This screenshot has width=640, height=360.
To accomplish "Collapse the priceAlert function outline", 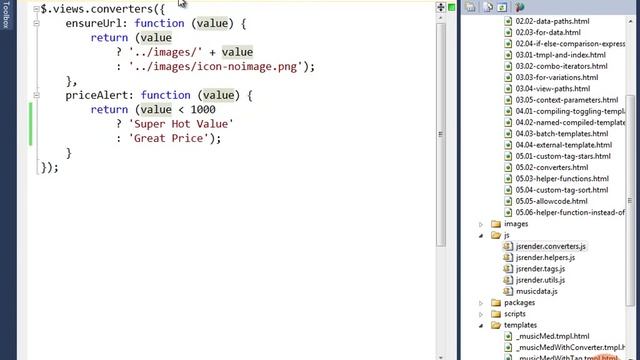I will tap(36, 95).
